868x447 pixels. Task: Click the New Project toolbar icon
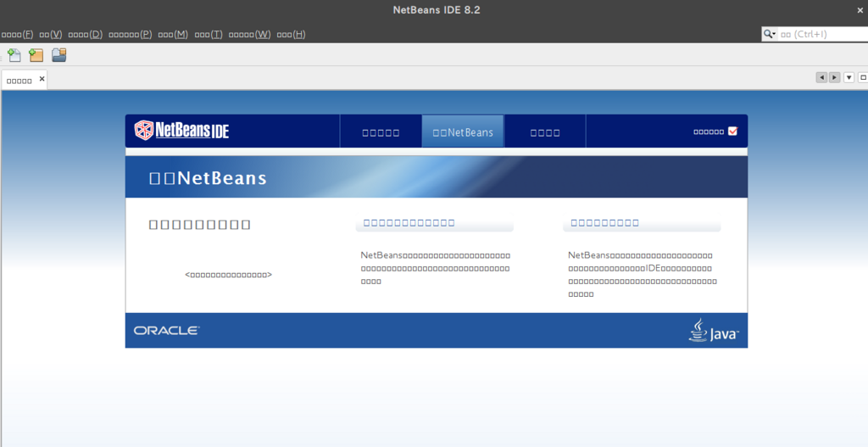[36, 55]
